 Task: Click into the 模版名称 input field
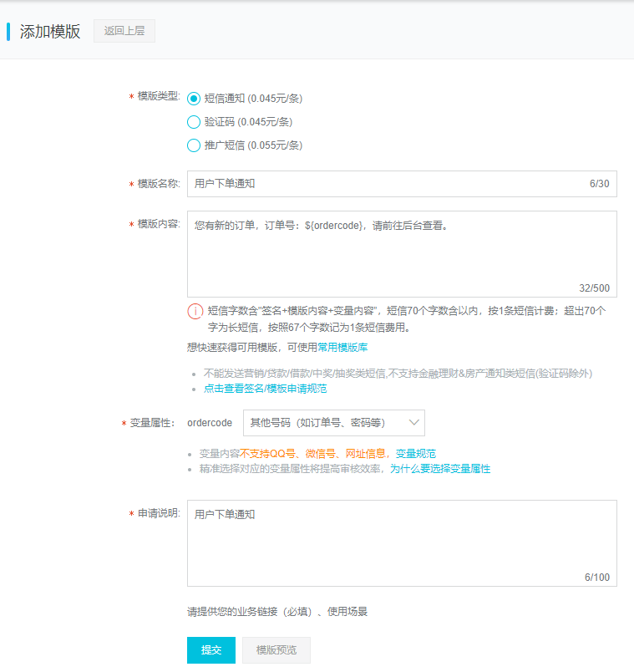click(x=384, y=184)
